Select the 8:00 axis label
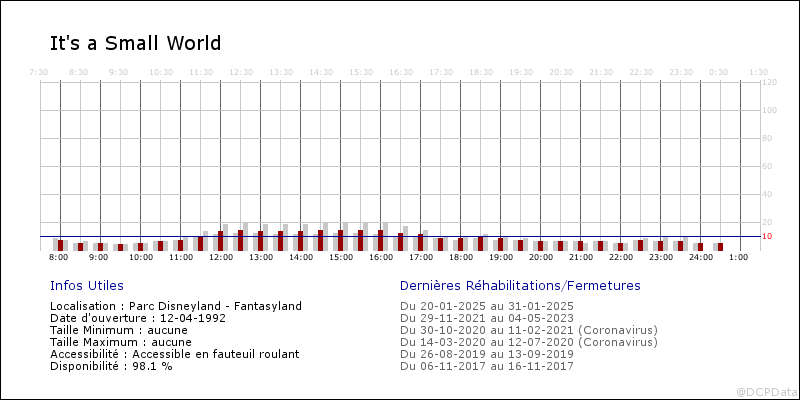 coord(59,258)
